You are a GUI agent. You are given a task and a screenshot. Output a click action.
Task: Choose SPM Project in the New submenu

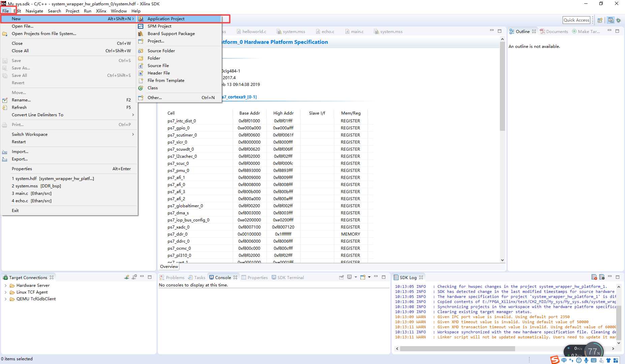point(179,26)
